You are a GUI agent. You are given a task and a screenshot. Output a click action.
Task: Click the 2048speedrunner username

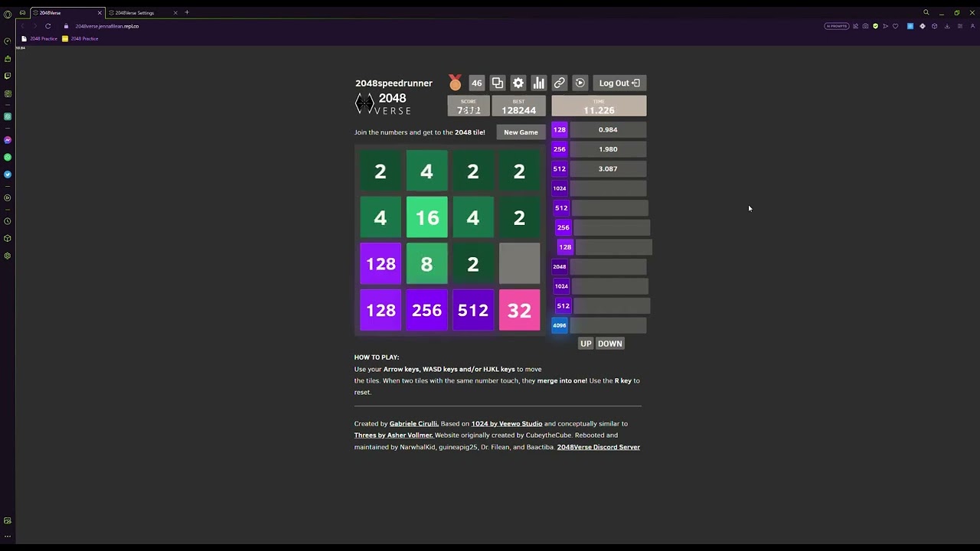(394, 83)
